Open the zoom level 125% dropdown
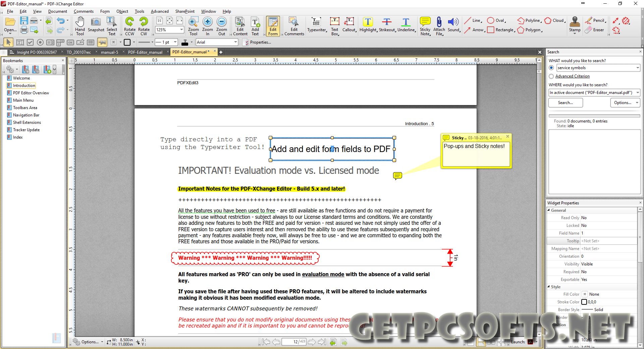Viewport: 644px width, 349px height. click(181, 30)
